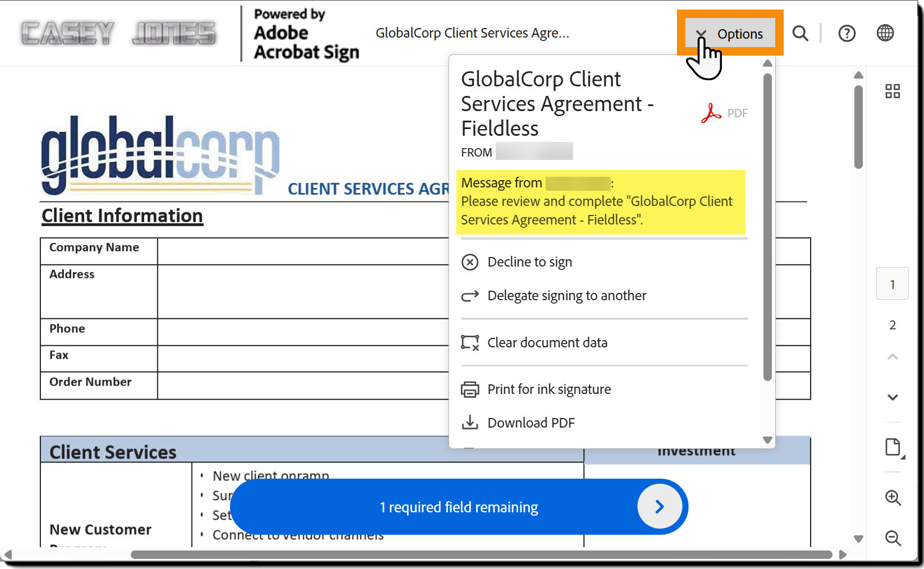Open the help question mark icon

847,34
